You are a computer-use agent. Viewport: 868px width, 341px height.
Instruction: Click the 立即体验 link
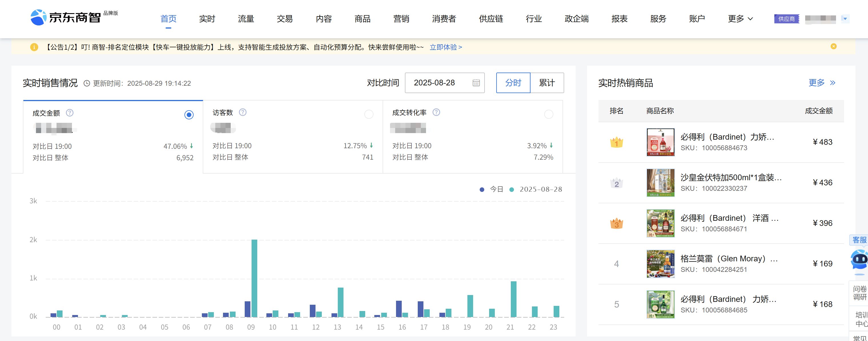pyautogui.click(x=445, y=47)
